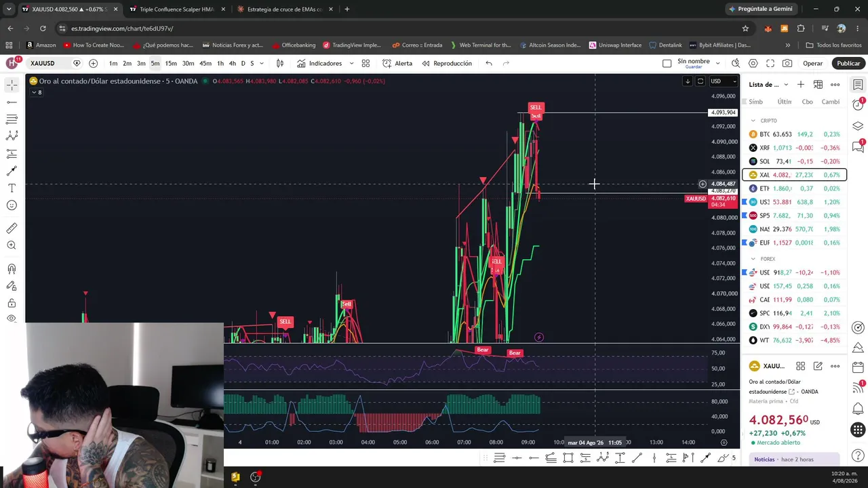Toggle magnet mode for drawings
The image size is (868, 488).
[12, 269]
